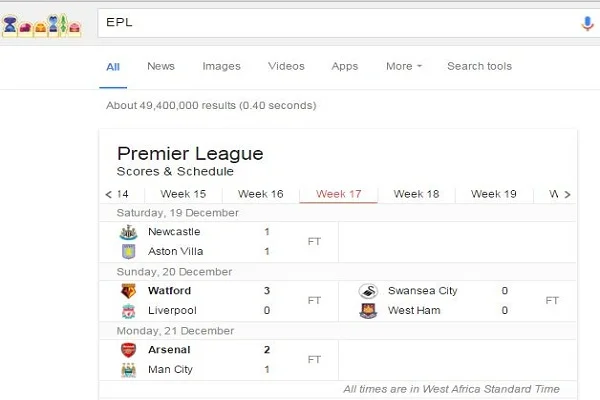The image size is (600, 400).
Task: Click the Google doodle logo
Action: tap(41, 23)
